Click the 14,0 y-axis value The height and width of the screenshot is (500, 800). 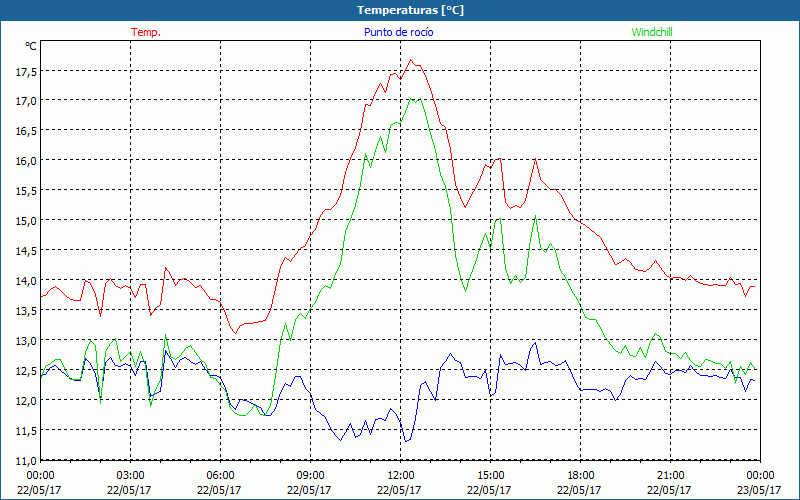27,281
